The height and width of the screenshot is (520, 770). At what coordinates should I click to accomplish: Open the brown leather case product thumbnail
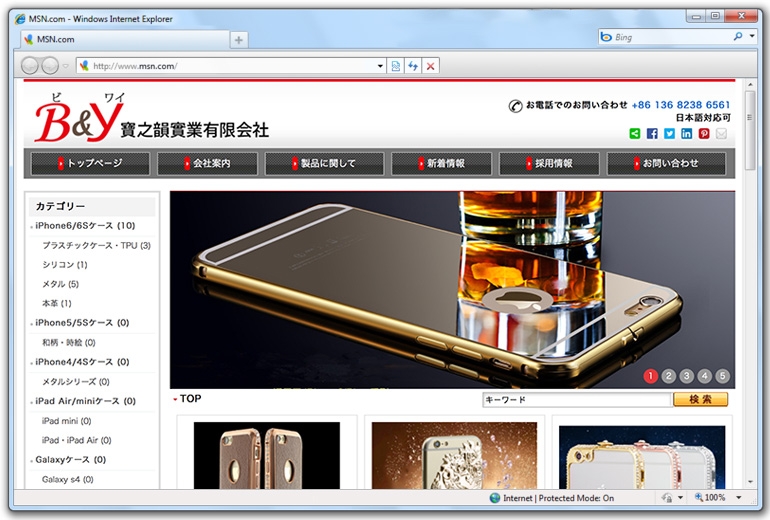pos(267,455)
